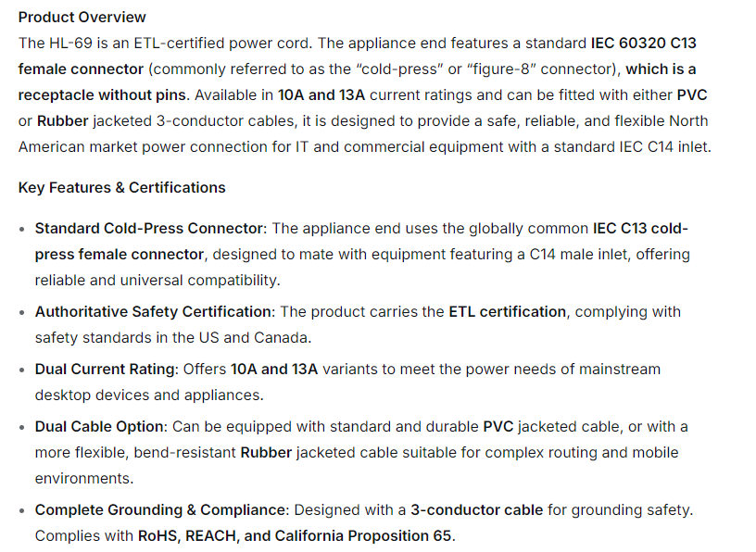Click the bold ETL certification text
756x552 pixels.
click(x=507, y=311)
